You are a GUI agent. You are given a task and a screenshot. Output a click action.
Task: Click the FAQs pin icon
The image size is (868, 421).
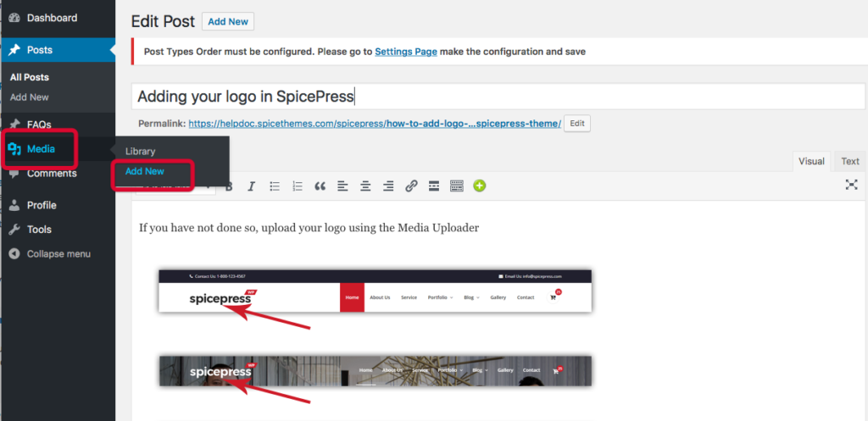14,124
